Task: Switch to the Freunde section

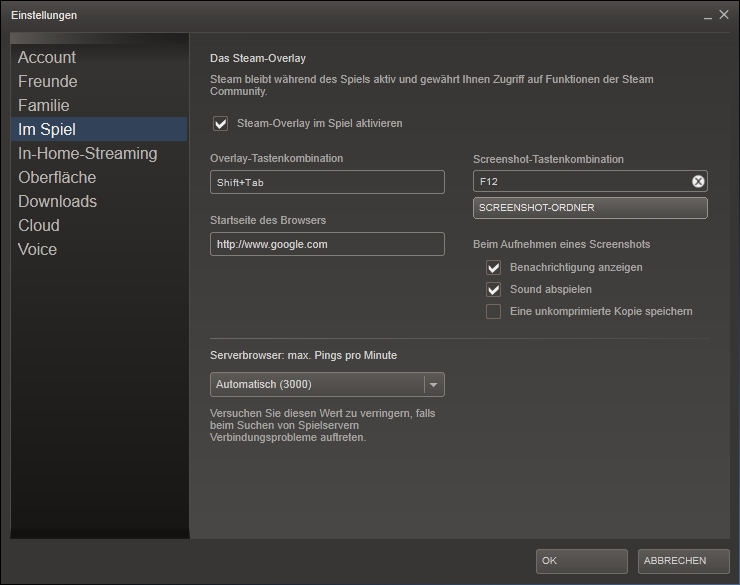Action: coord(48,81)
